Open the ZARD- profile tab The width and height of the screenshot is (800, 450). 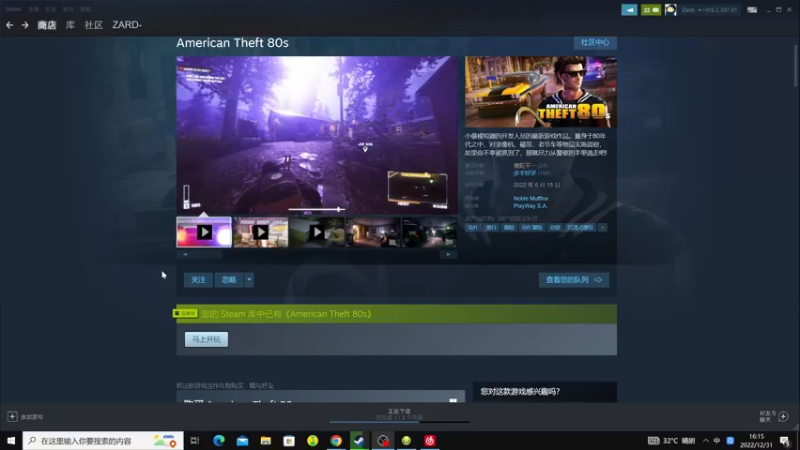[127, 25]
